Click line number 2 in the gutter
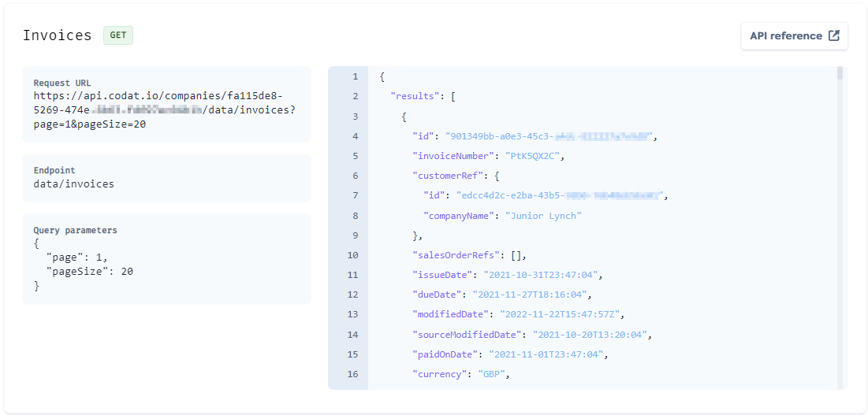Screen dimensions: 868x415 coord(355,96)
